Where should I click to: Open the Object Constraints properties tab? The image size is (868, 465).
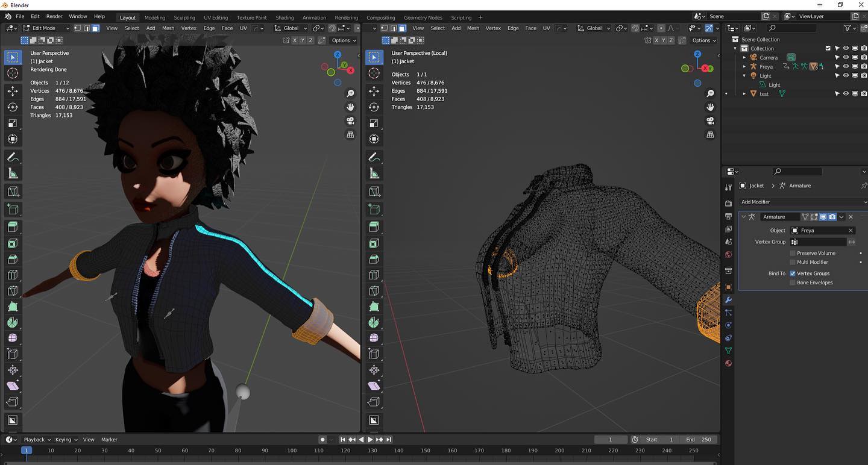tap(728, 338)
